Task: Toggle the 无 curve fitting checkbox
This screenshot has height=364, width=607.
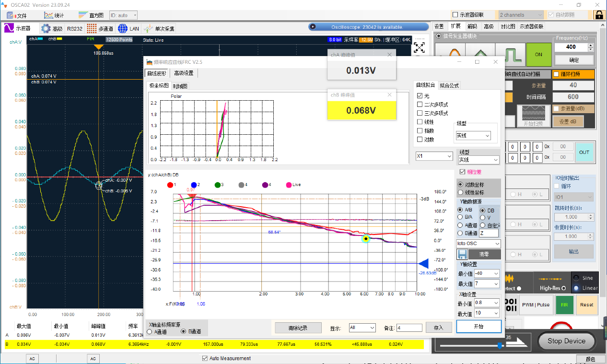Action: coord(420,96)
